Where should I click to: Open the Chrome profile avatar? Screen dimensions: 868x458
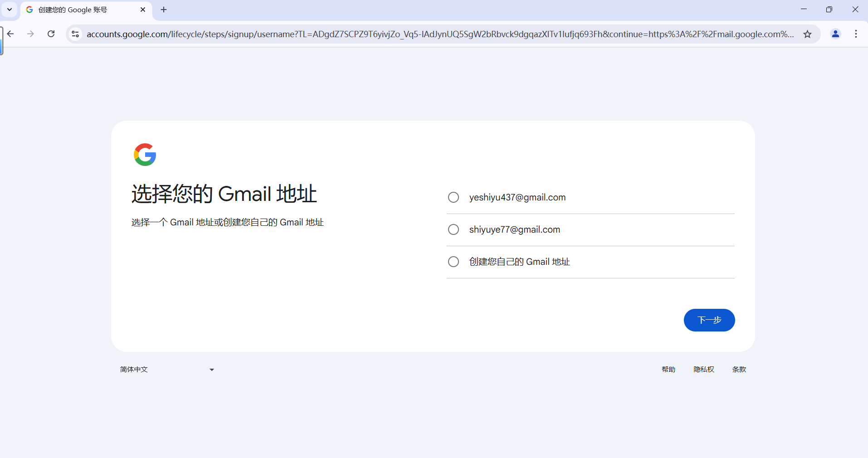[835, 34]
